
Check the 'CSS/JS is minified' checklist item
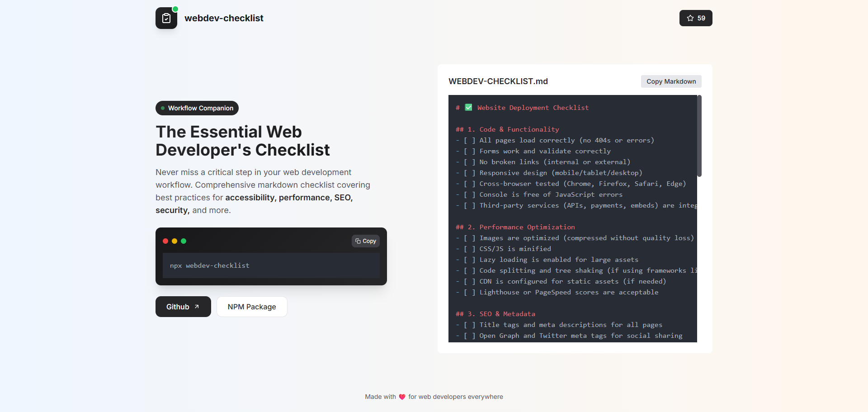[x=469, y=249]
